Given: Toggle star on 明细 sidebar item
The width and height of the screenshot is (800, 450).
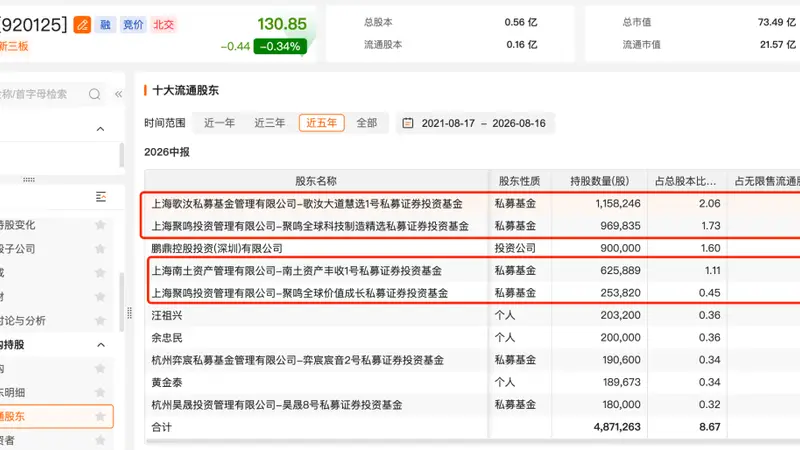Looking at the screenshot, I should (x=100, y=392).
